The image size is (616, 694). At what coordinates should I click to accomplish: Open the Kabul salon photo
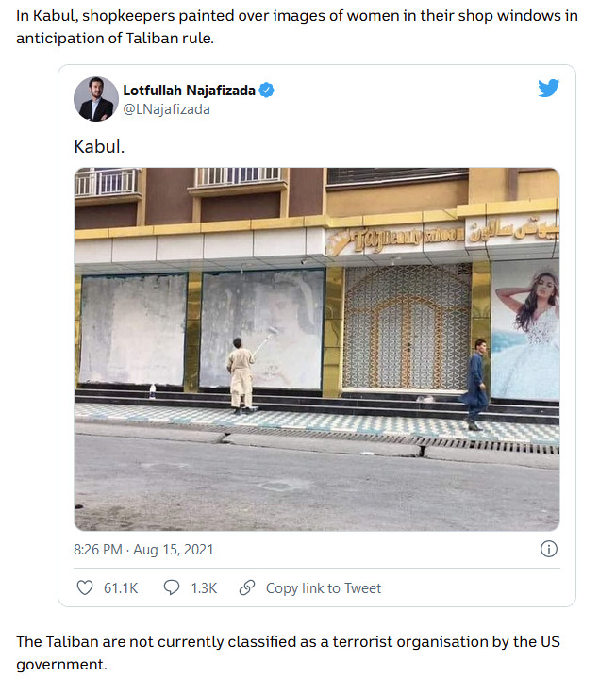(x=317, y=349)
